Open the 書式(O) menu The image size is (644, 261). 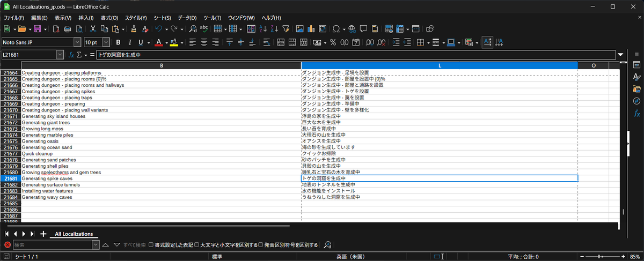109,18
